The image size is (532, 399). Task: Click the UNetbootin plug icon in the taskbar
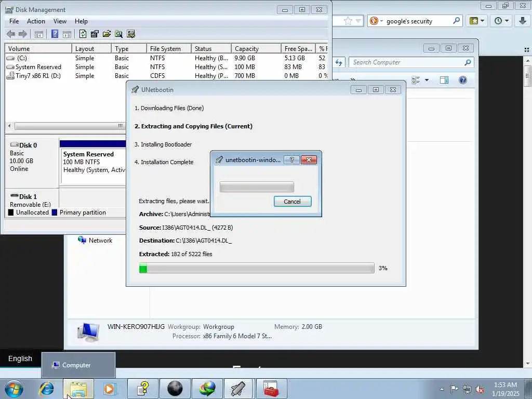pos(238,389)
